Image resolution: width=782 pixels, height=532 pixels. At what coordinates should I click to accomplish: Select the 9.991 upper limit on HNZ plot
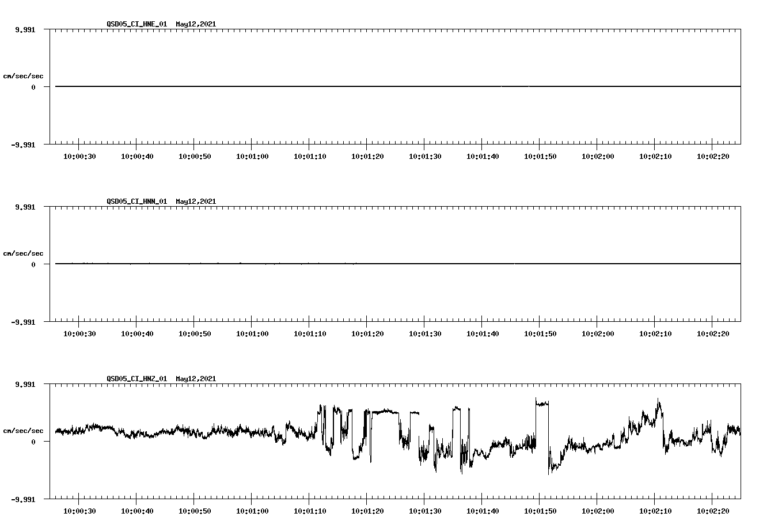point(25,384)
